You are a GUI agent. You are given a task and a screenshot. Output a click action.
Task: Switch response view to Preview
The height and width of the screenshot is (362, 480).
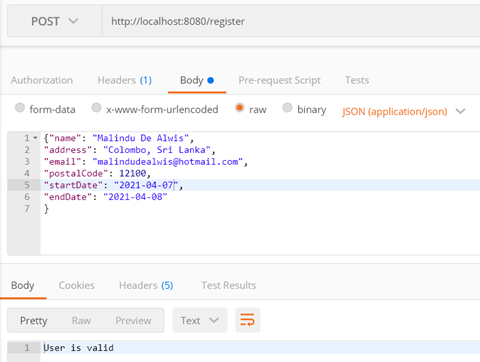[133, 320]
